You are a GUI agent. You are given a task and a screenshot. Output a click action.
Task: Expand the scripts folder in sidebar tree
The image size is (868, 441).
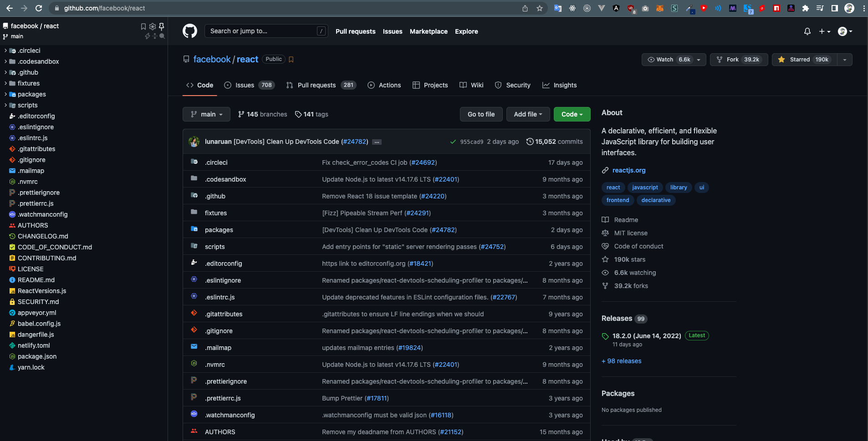[5, 105]
